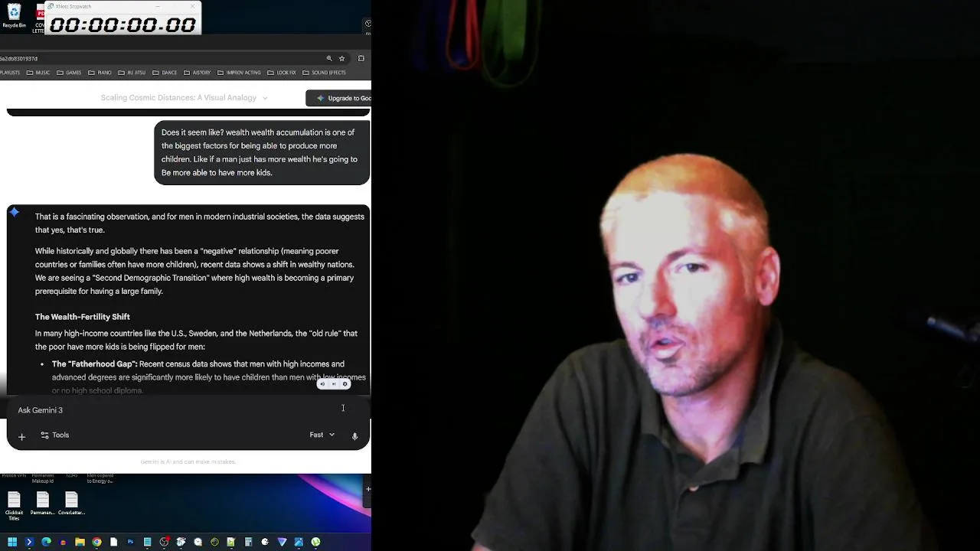Open Microsoft Edge from the taskbar
The height and width of the screenshot is (551, 980).
pos(46,542)
